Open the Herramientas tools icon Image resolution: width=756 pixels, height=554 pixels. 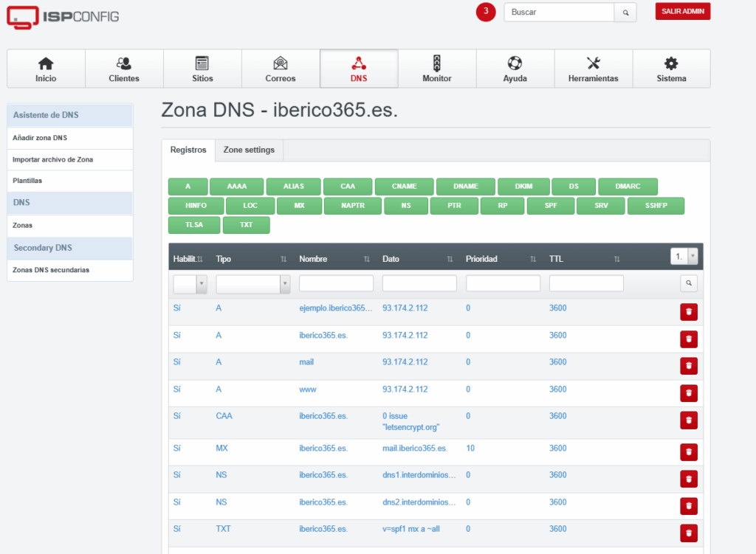[593, 63]
